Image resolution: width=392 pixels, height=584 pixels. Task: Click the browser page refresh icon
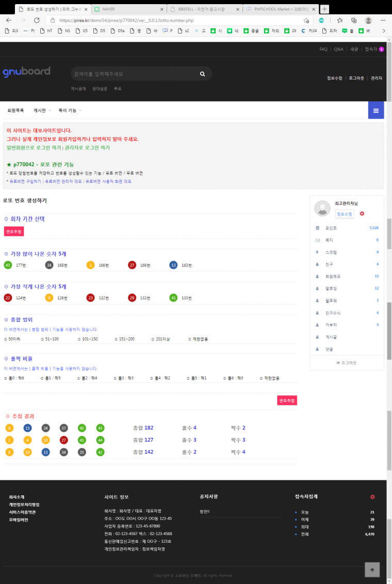pyautogui.click(x=37, y=20)
